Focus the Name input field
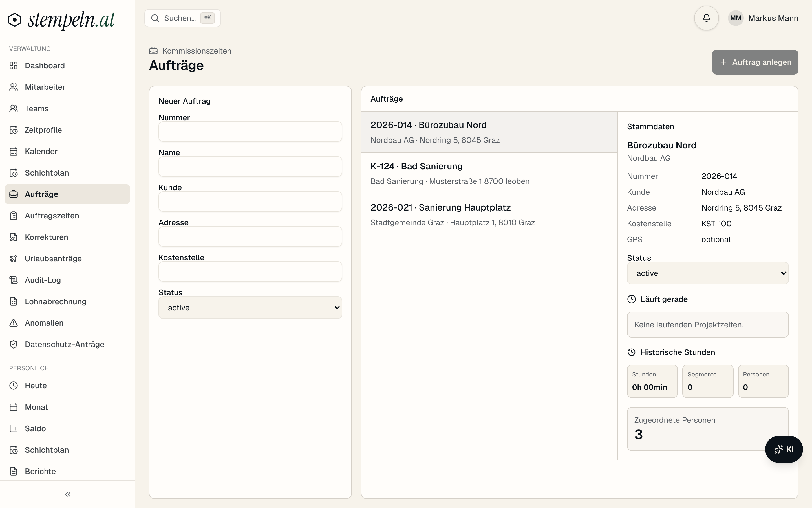 click(250, 167)
